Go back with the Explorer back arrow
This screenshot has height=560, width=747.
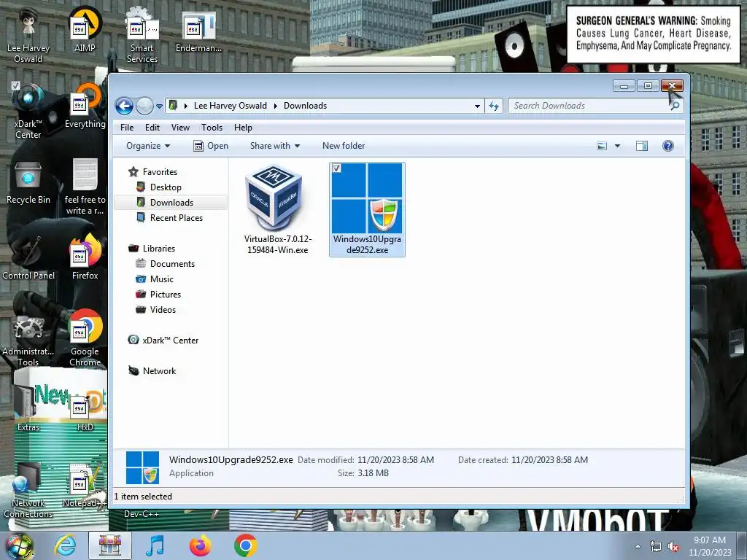click(124, 106)
